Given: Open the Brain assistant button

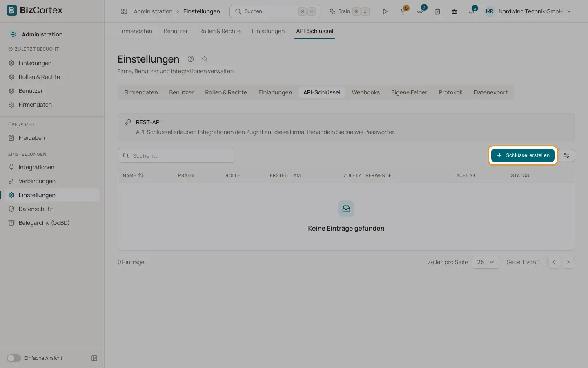Looking at the screenshot, I should pos(349,11).
